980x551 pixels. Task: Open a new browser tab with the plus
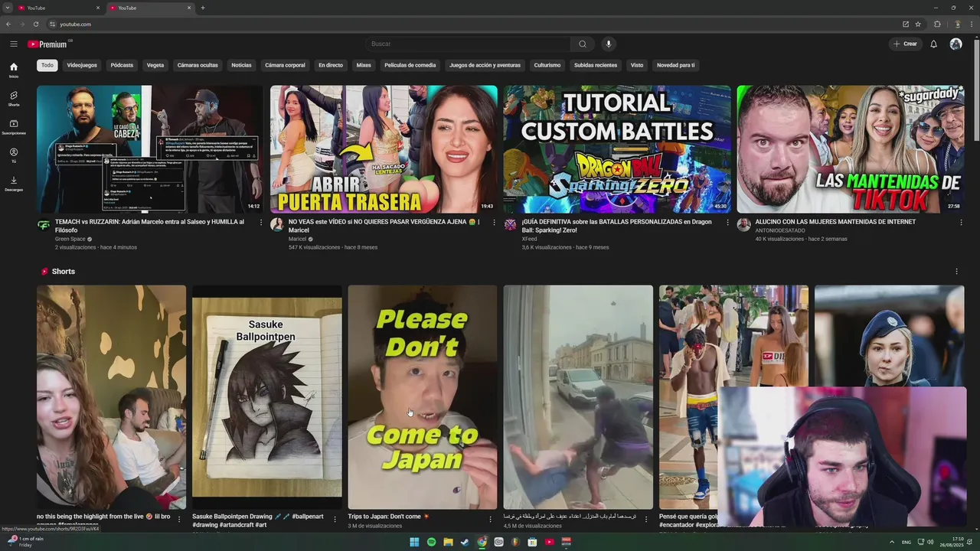point(203,8)
